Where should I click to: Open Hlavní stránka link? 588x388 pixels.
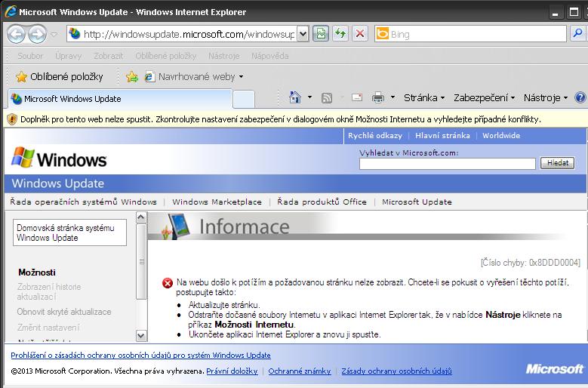coord(442,136)
